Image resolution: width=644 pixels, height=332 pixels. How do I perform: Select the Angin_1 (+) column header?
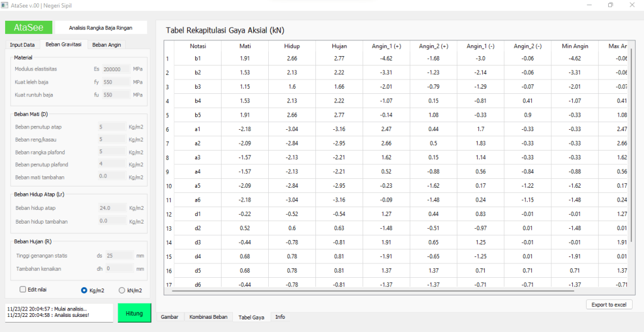(x=386, y=46)
